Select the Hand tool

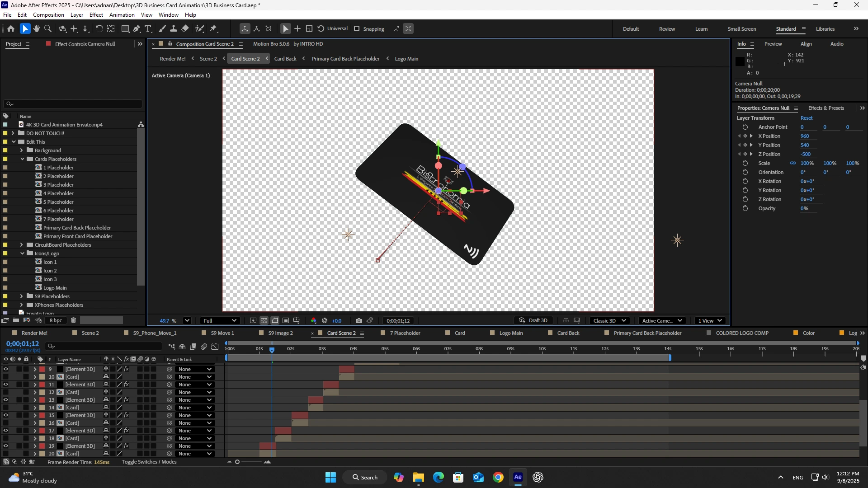36,29
